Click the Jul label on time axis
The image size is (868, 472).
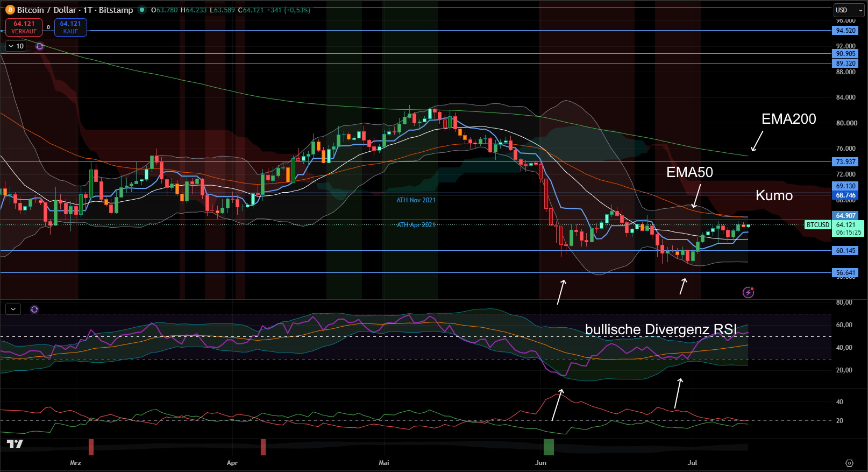click(x=693, y=463)
